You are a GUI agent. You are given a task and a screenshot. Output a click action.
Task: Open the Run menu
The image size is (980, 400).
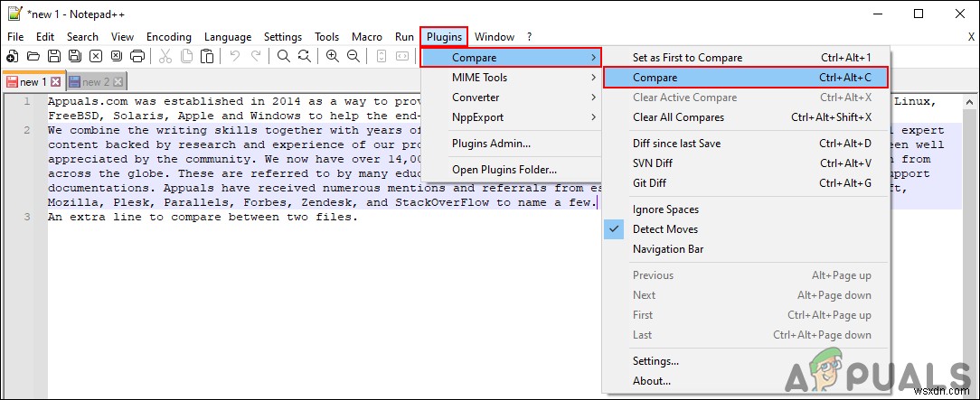click(404, 37)
